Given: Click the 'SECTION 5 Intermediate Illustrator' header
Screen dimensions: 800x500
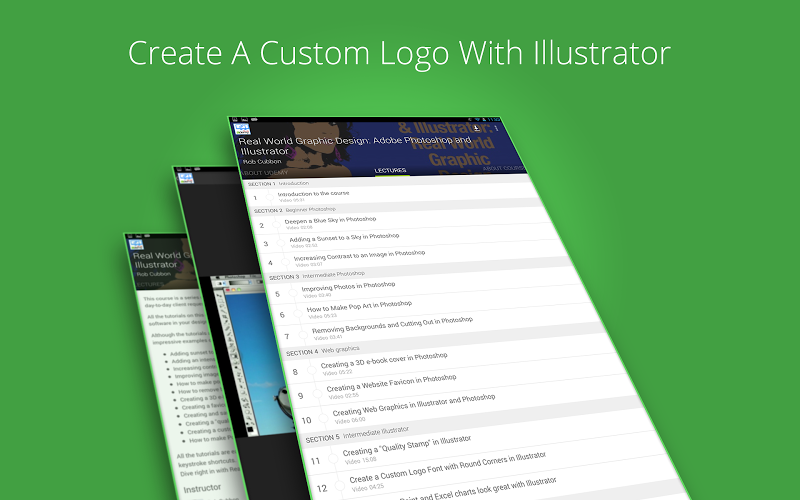Looking at the screenshot, I should coord(357,434).
